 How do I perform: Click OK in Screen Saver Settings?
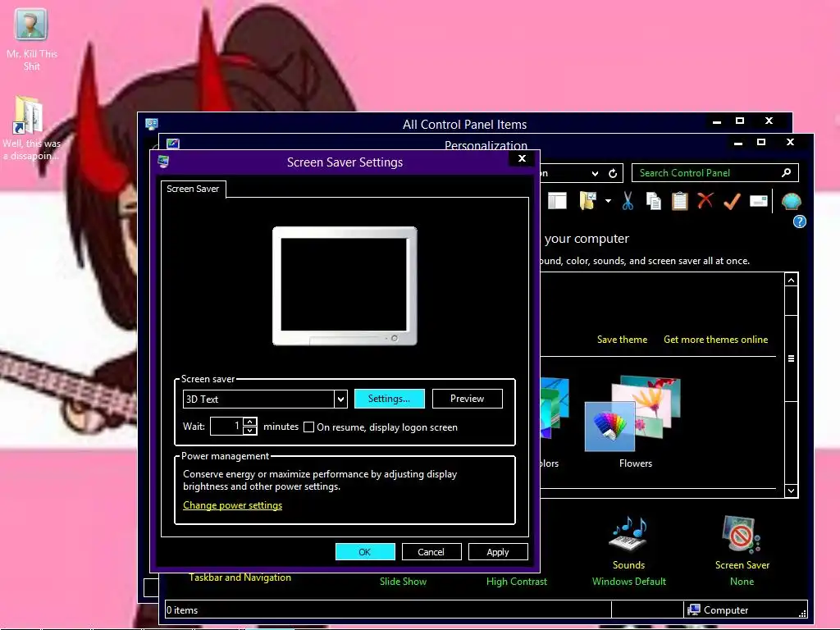click(365, 552)
